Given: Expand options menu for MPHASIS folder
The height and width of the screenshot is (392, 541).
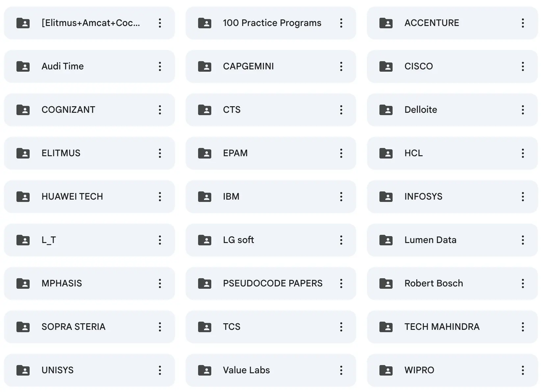Looking at the screenshot, I should click(x=160, y=283).
